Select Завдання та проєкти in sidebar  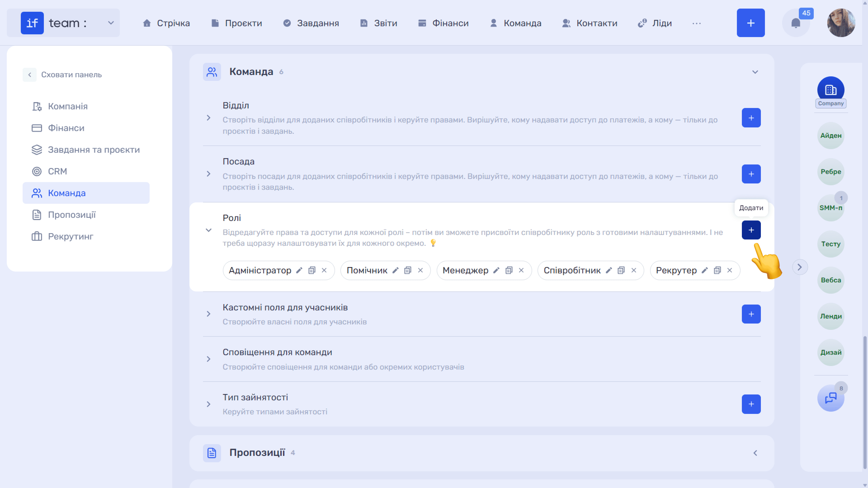[86, 150]
